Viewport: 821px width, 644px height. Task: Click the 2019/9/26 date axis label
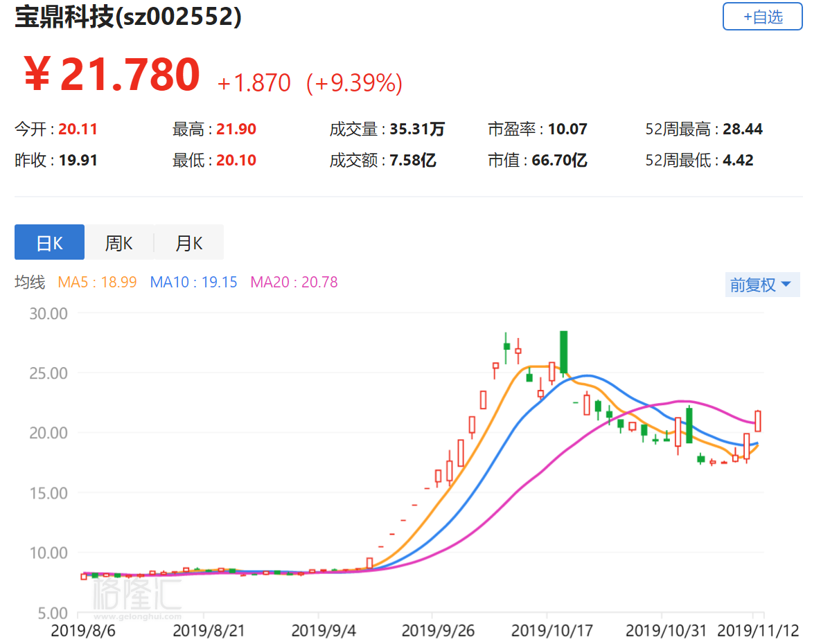438,631
